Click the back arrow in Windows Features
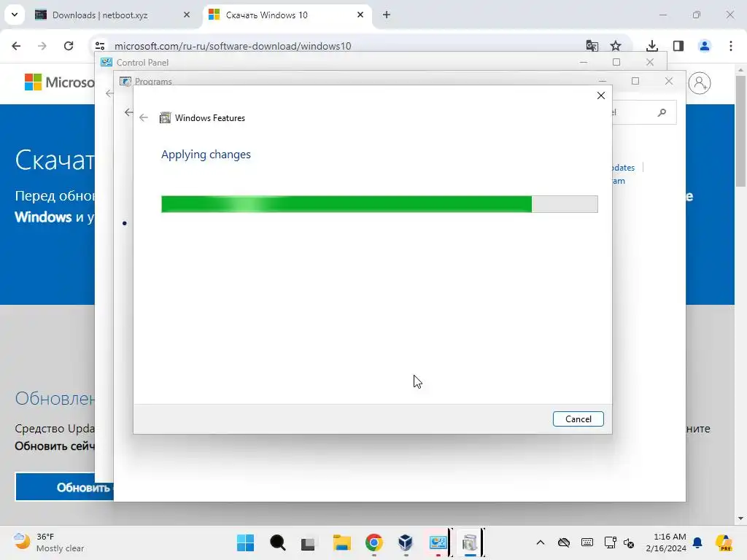The width and height of the screenshot is (747, 560). (144, 117)
